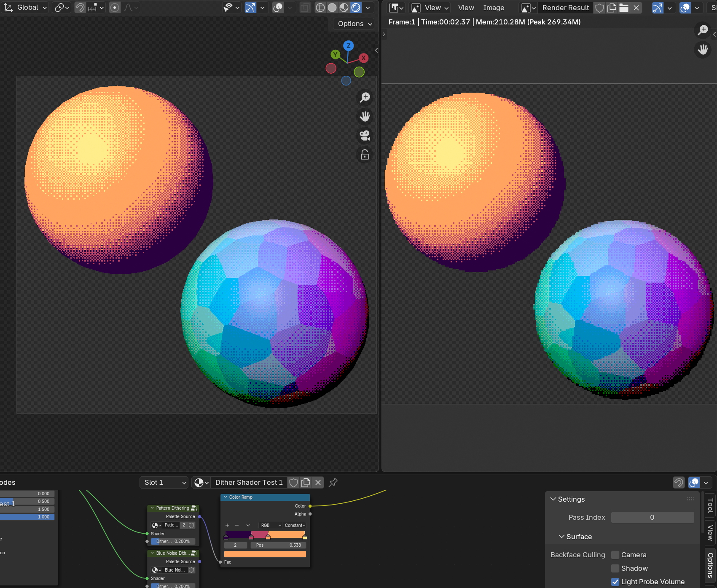Click the Options button in the viewport

[x=353, y=24]
